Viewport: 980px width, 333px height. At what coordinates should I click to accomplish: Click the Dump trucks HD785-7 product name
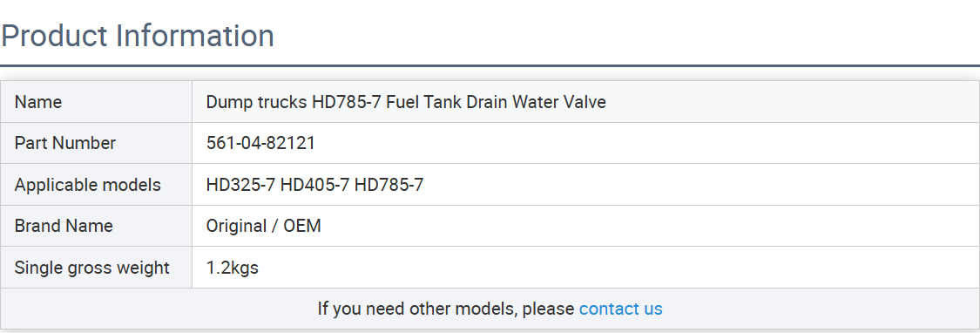pyautogui.click(x=406, y=102)
